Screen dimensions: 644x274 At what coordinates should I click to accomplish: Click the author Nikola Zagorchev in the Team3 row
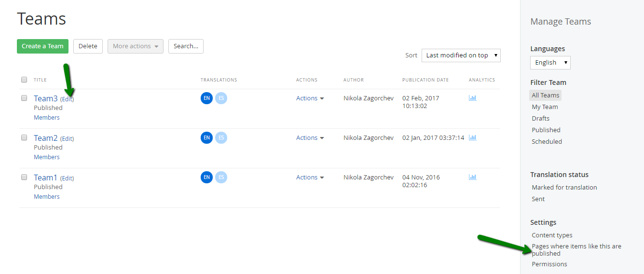[x=369, y=98]
